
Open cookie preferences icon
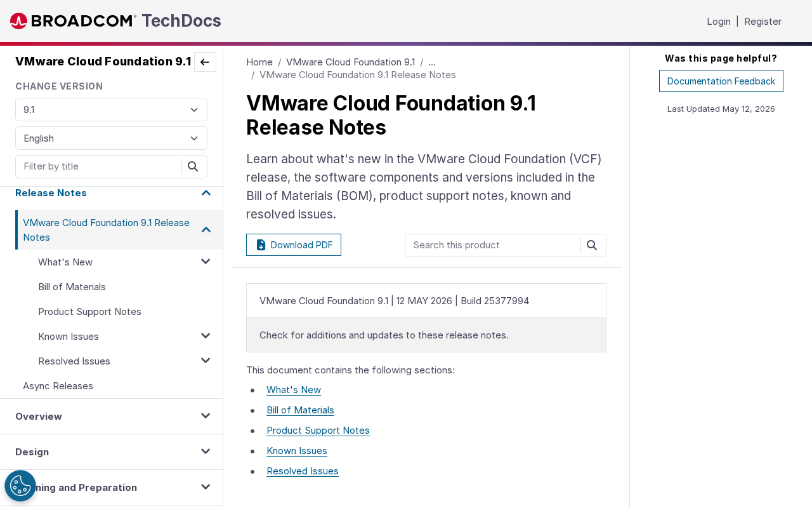pos(20,486)
